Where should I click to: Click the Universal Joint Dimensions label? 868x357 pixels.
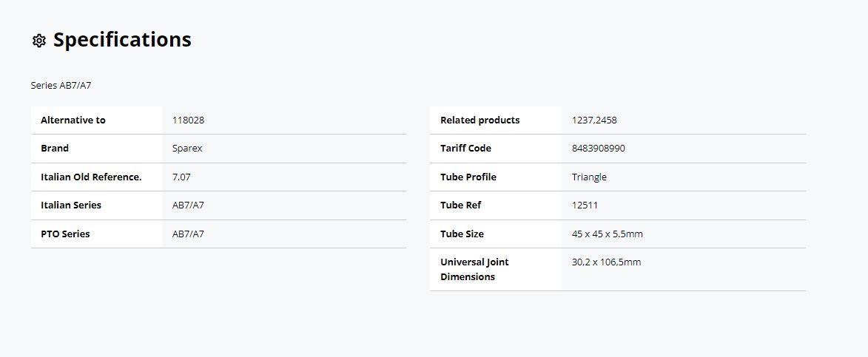click(x=474, y=269)
